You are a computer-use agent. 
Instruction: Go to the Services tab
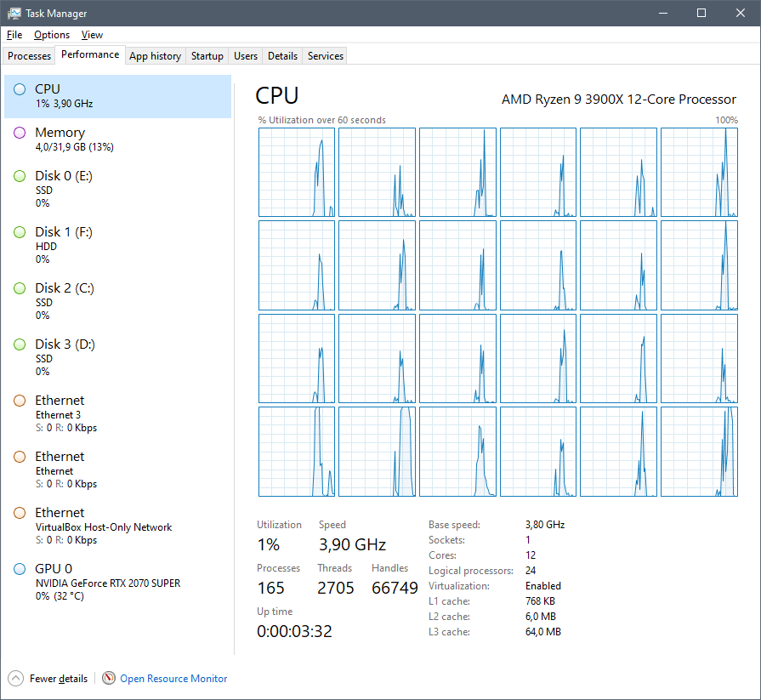coord(326,56)
